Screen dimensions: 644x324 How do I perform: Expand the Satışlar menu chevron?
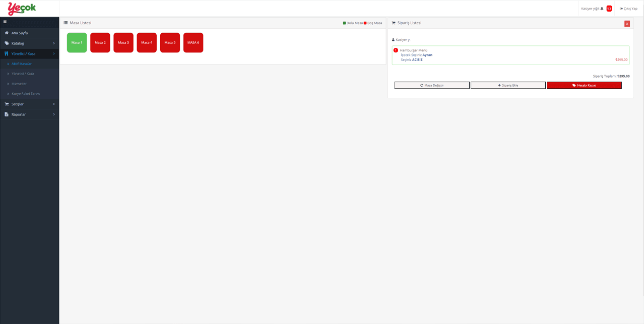pyautogui.click(x=54, y=104)
